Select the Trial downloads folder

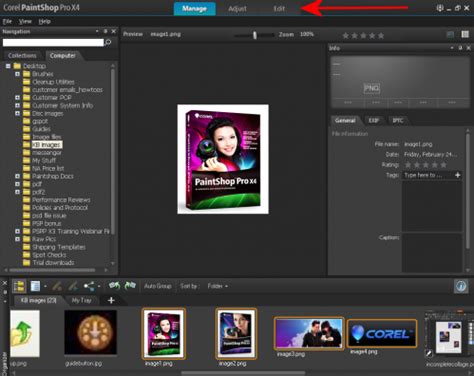click(53, 263)
